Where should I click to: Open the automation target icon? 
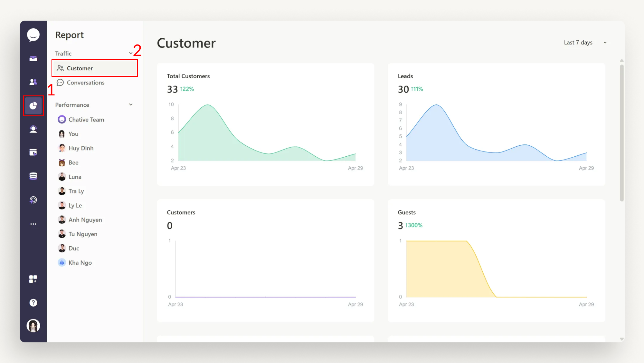click(x=33, y=200)
